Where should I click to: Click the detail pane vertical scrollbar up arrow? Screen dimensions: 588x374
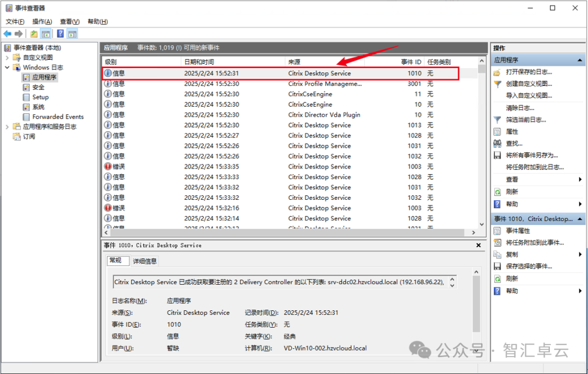pos(476,272)
